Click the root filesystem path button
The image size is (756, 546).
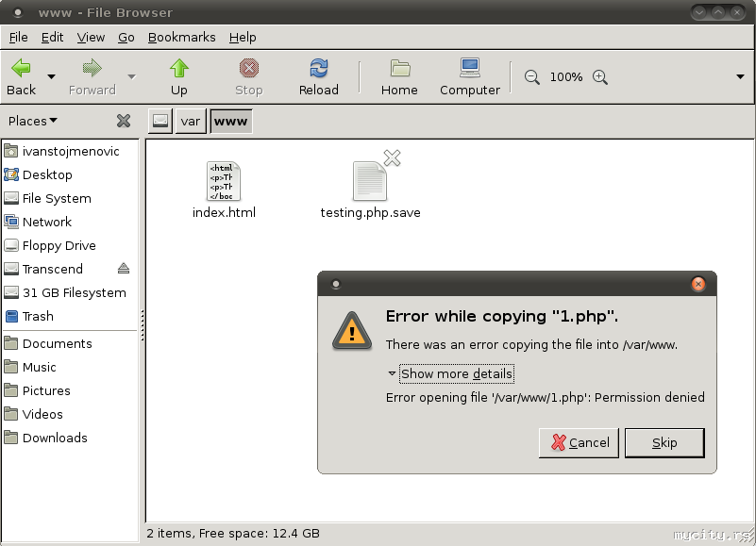[x=160, y=121]
